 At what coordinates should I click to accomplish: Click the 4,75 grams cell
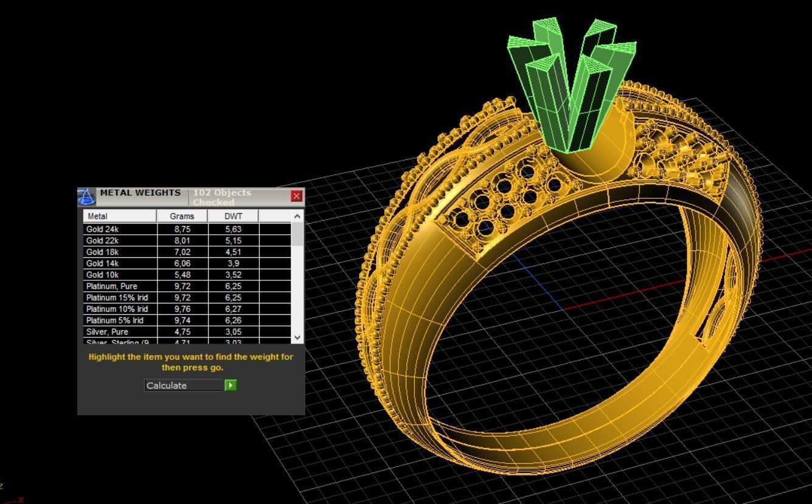pos(182,331)
